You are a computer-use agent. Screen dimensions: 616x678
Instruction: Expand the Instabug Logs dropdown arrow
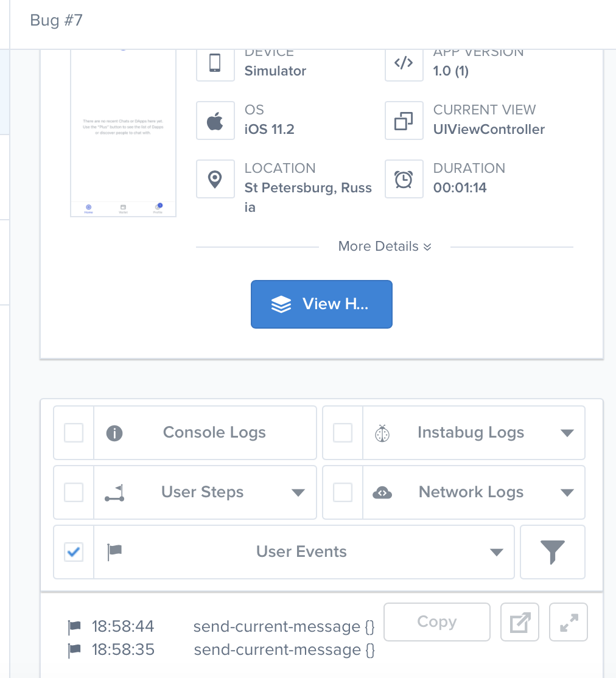pos(567,433)
